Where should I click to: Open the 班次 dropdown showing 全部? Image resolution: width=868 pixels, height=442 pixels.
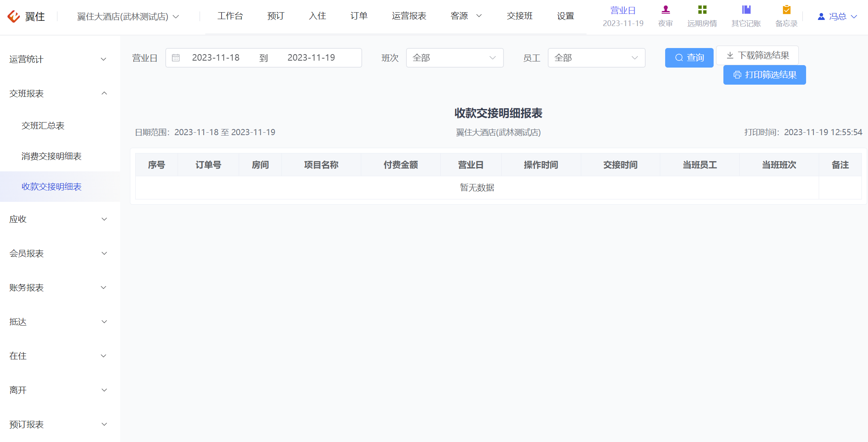(x=455, y=58)
